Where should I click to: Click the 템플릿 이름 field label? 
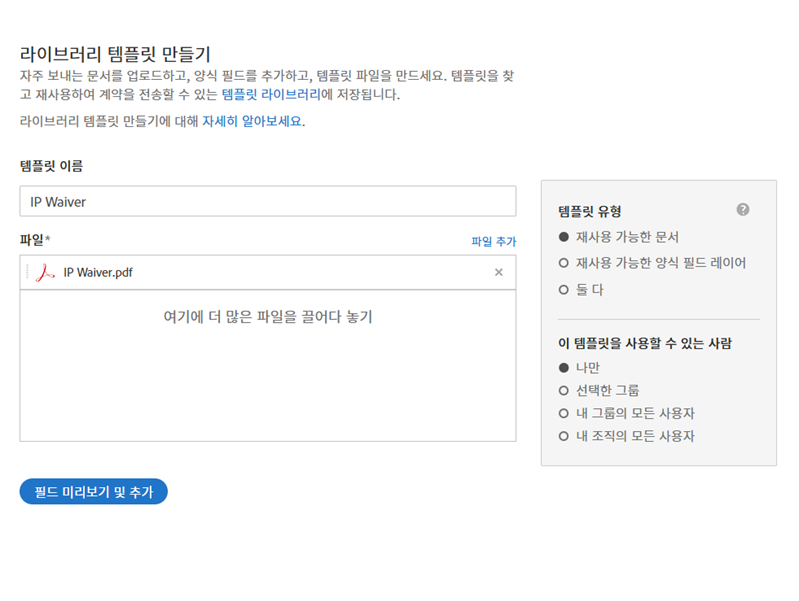pos(51,165)
